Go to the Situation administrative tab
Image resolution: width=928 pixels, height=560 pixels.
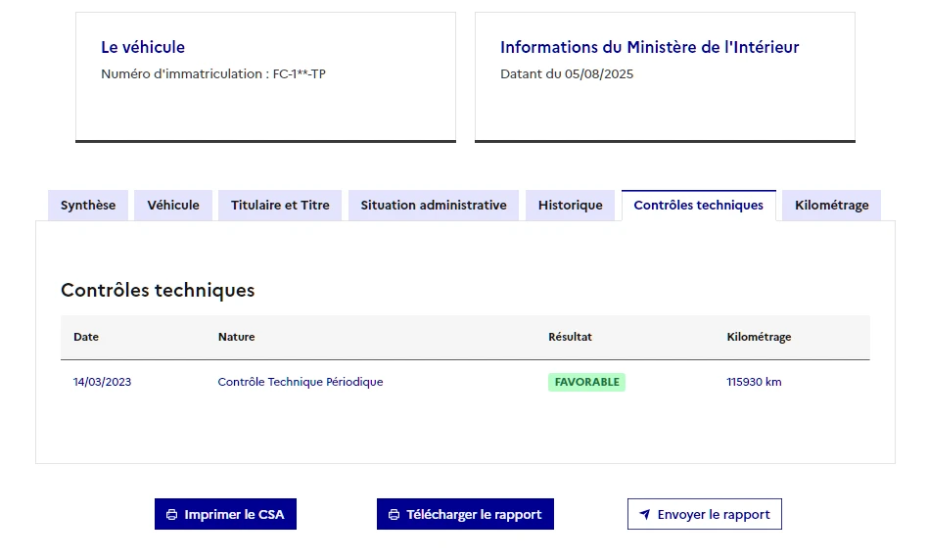(434, 206)
